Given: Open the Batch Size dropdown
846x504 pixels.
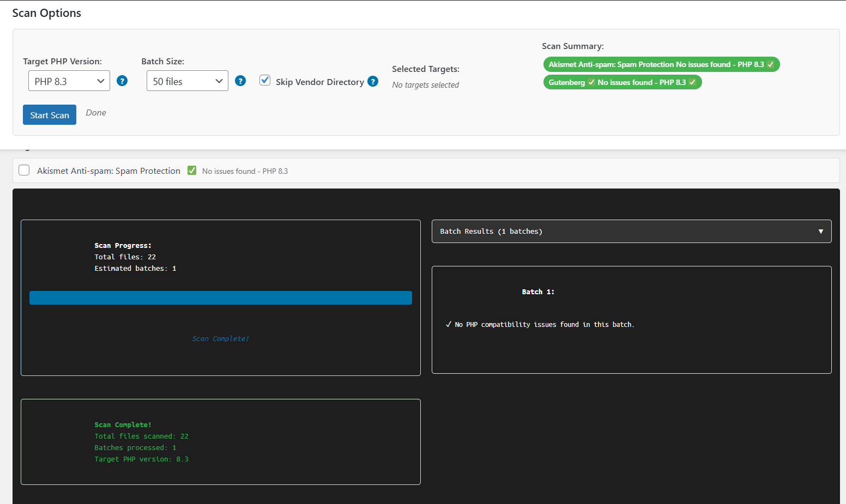Looking at the screenshot, I should [x=188, y=81].
